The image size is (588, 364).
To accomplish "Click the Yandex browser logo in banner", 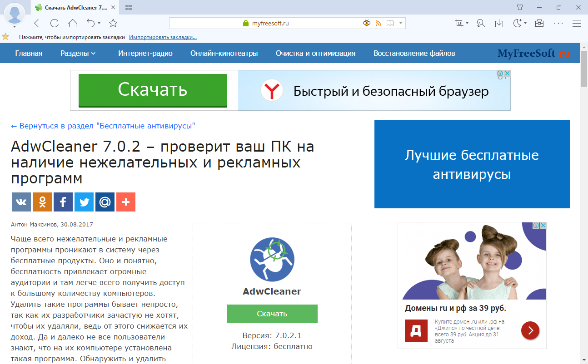I will (x=272, y=91).
